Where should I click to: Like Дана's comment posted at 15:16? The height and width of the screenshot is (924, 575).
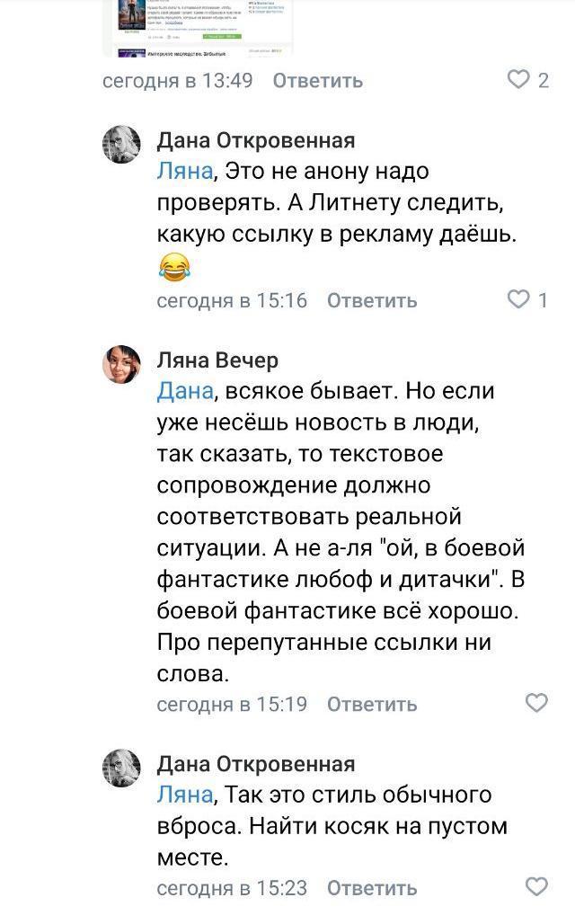click(519, 299)
